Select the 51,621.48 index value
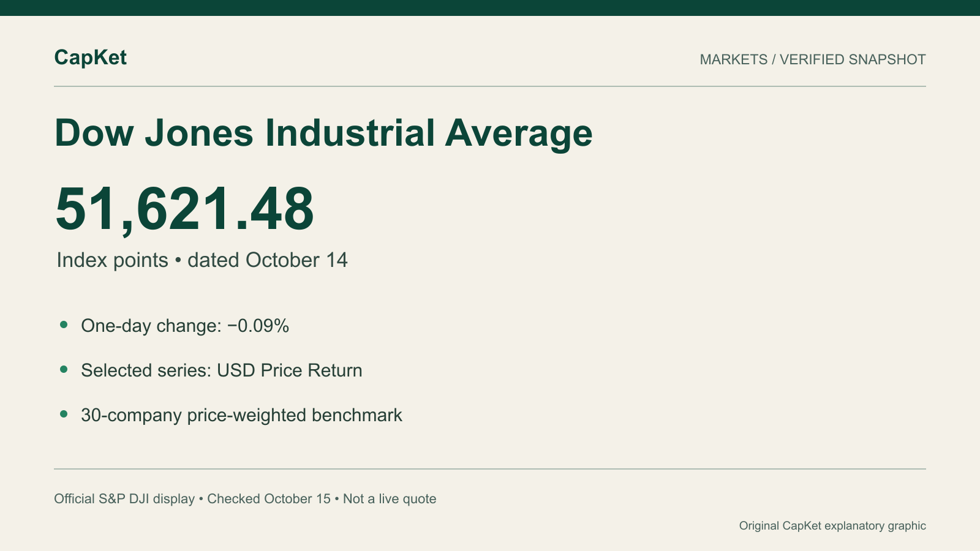 coord(184,209)
